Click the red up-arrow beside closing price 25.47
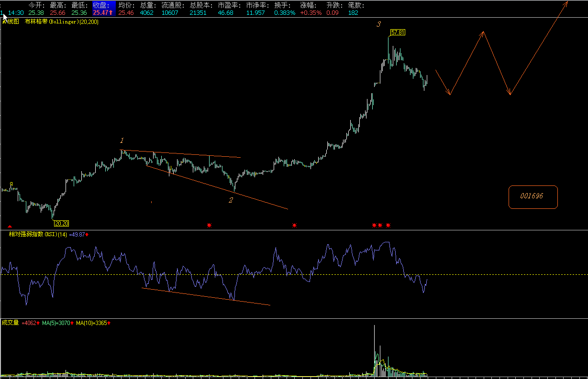This screenshot has width=588, height=379. pos(111,13)
